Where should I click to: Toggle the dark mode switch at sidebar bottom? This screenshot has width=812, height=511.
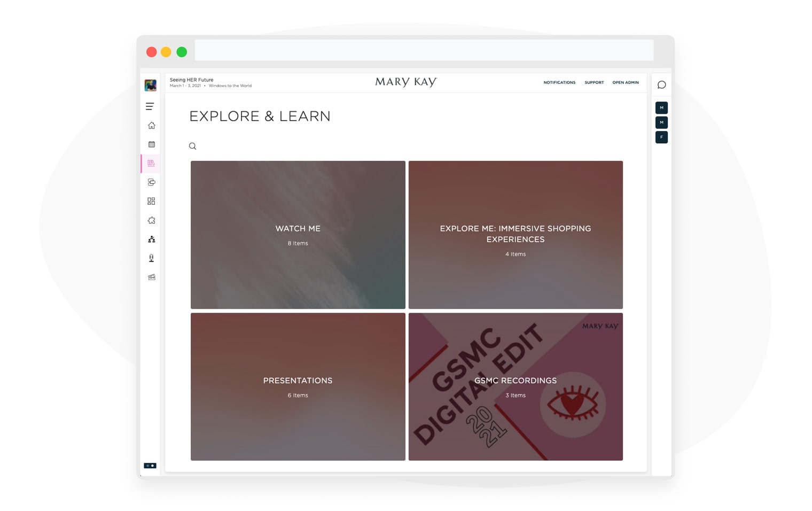150,466
